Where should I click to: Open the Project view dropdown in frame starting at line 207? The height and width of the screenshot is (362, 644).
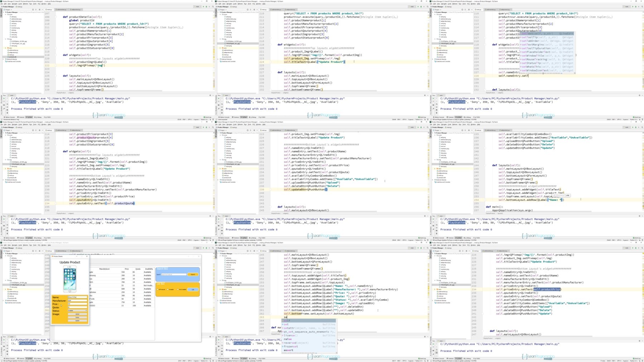8,10
